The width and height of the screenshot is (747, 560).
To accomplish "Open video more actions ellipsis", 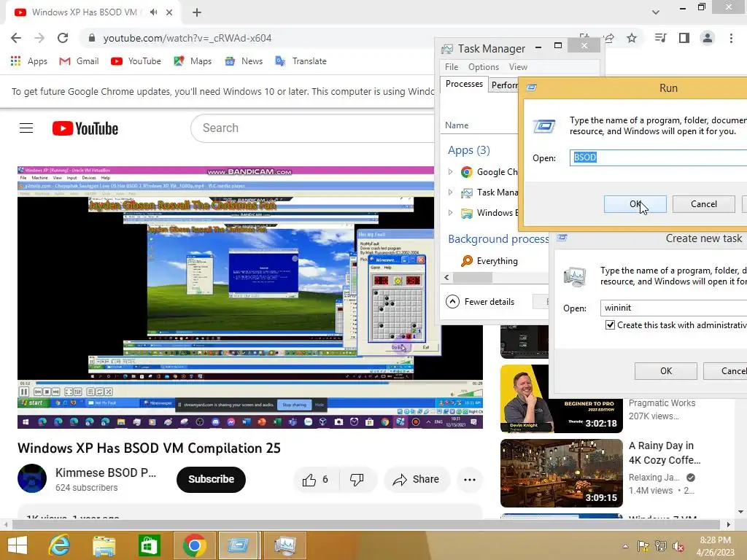I will (x=470, y=480).
